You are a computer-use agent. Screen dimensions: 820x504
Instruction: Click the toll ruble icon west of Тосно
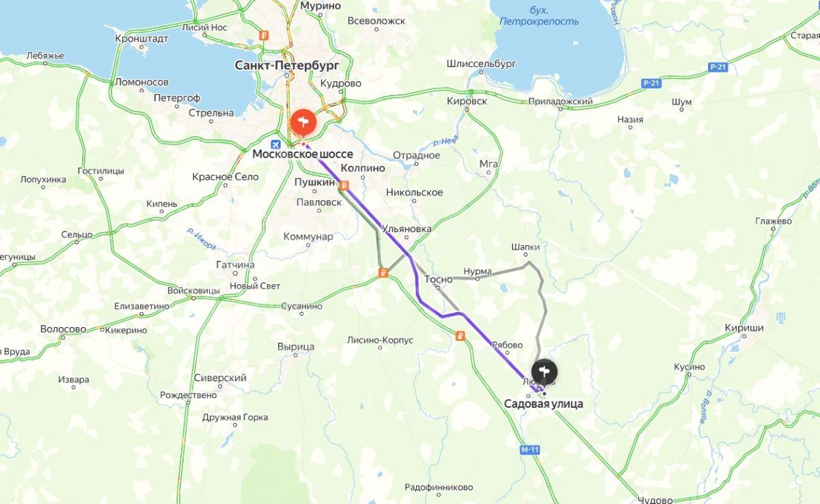383,273
